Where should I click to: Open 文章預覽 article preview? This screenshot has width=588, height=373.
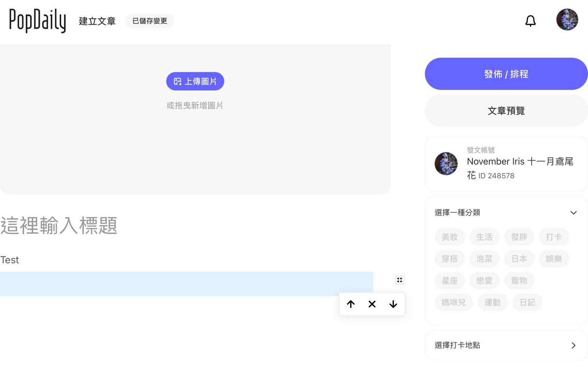click(x=506, y=111)
